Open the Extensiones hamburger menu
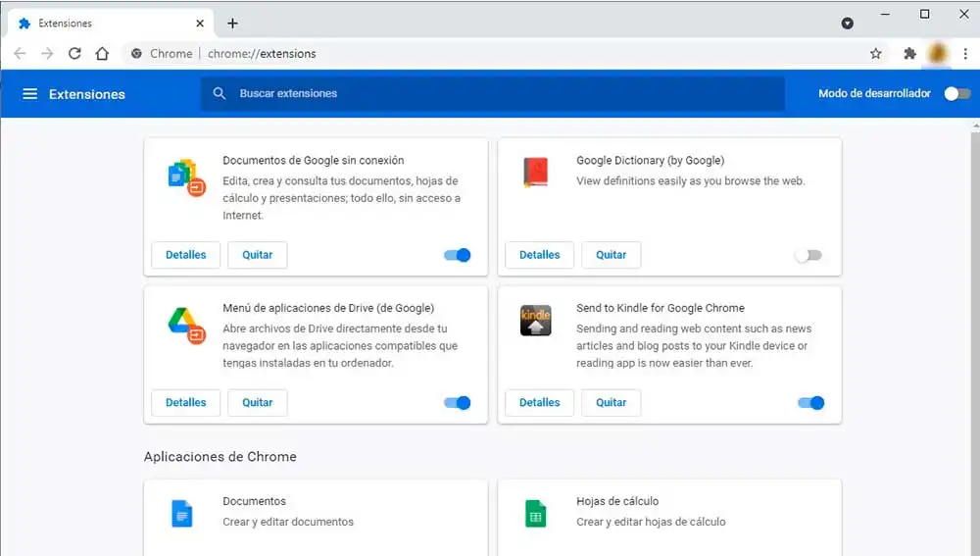This screenshot has height=556, width=980. point(29,94)
